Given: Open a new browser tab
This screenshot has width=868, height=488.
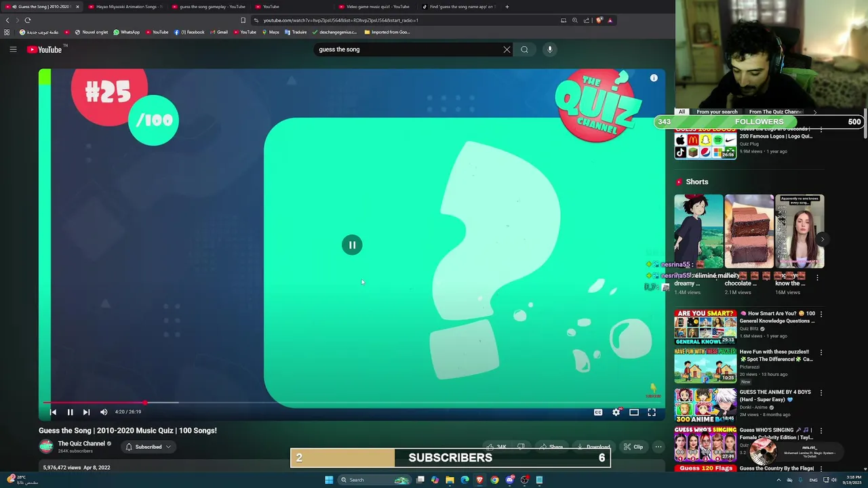Looking at the screenshot, I should (507, 7).
